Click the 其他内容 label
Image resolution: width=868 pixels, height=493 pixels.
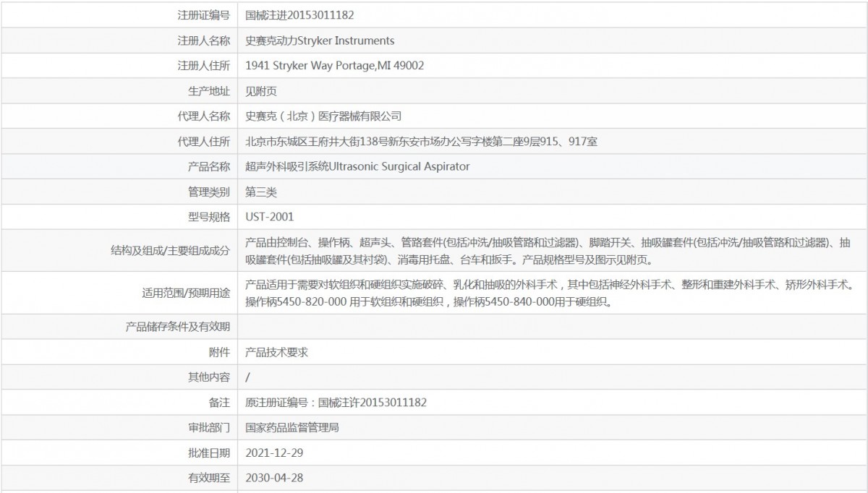point(209,377)
